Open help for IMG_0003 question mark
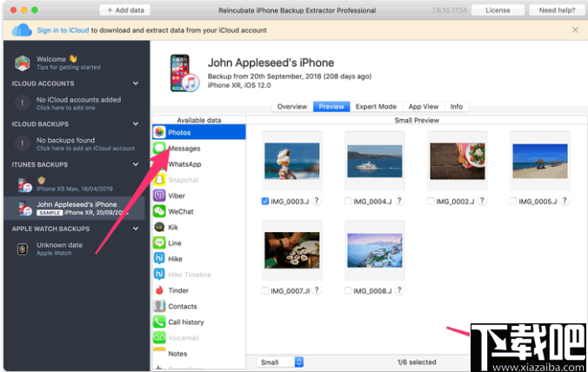Viewport: 588px width, 372px height. tap(317, 201)
